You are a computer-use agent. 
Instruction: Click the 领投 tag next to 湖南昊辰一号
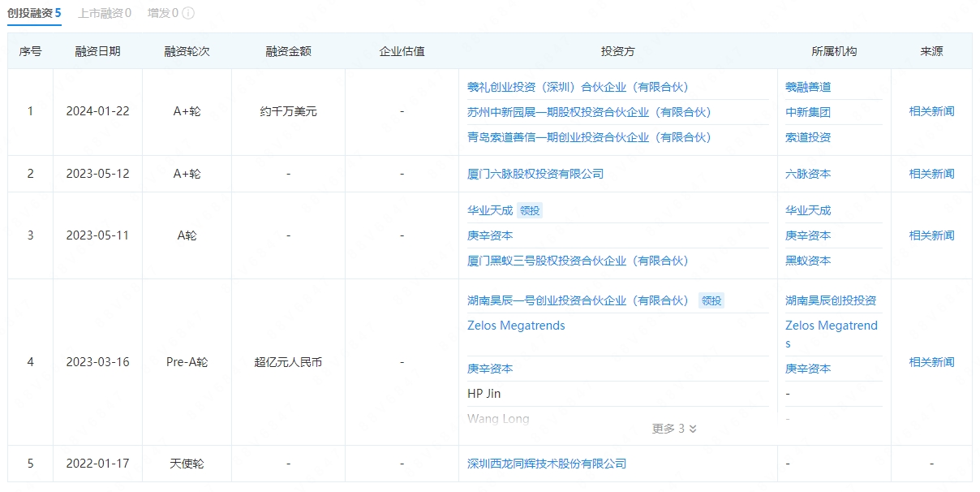[711, 300]
